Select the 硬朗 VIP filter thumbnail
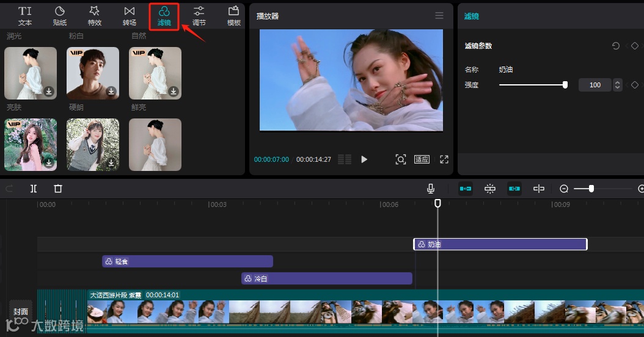This screenshot has width=644, height=337. (93, 73)
